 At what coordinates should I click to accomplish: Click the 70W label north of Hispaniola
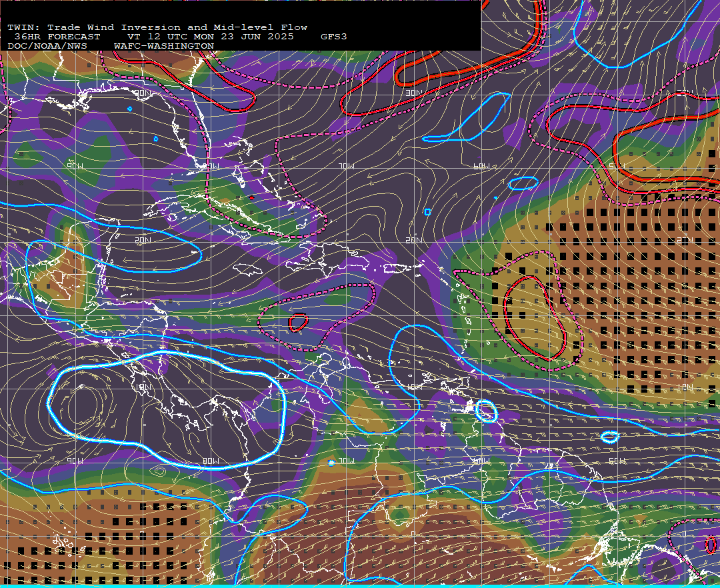pyautogui.click(x=347, y=166)
